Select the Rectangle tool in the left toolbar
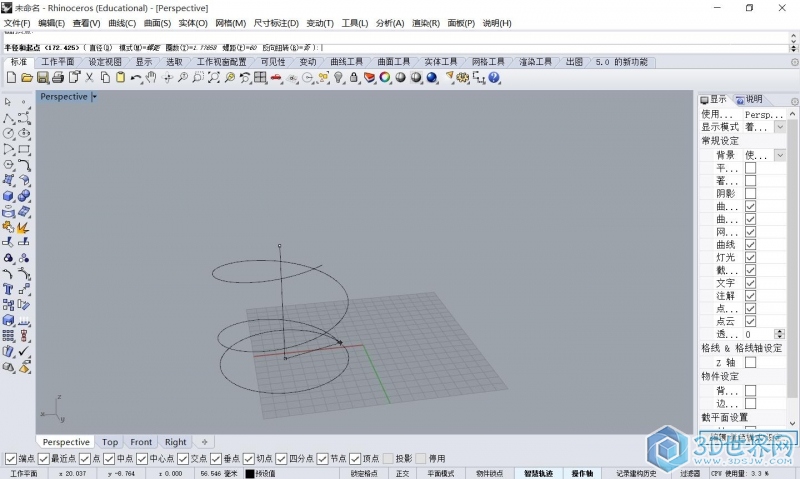Viewport: 800px width, 479px height. [24, 149]
